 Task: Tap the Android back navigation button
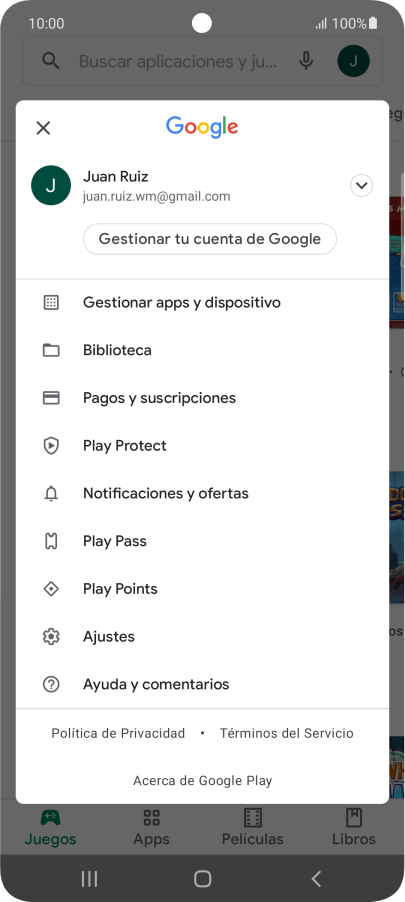315,878
